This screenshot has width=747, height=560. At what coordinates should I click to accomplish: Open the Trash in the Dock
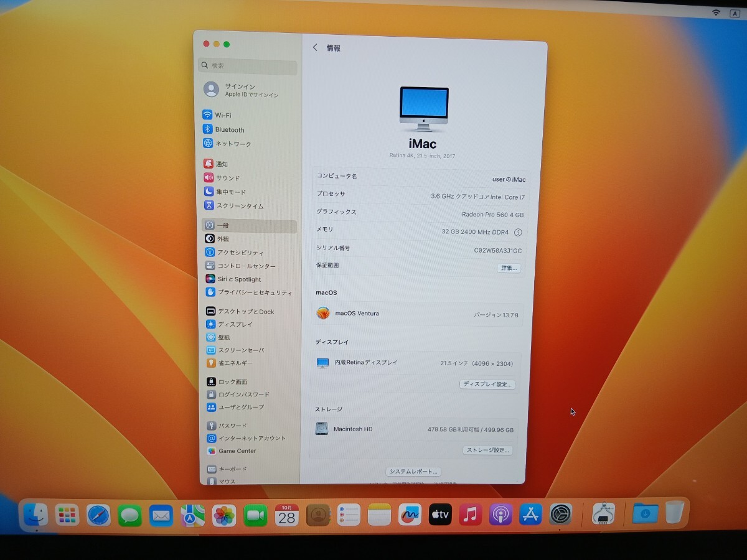tap(674, 513)
